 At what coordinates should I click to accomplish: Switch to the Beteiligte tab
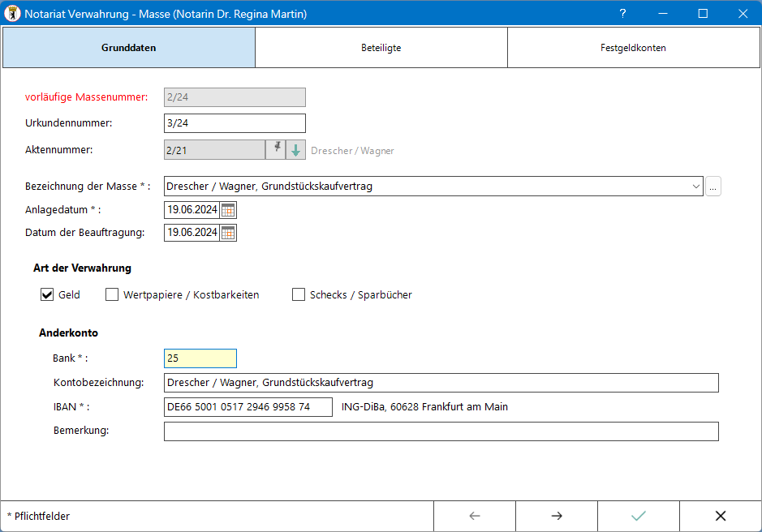tap(381, 48)
